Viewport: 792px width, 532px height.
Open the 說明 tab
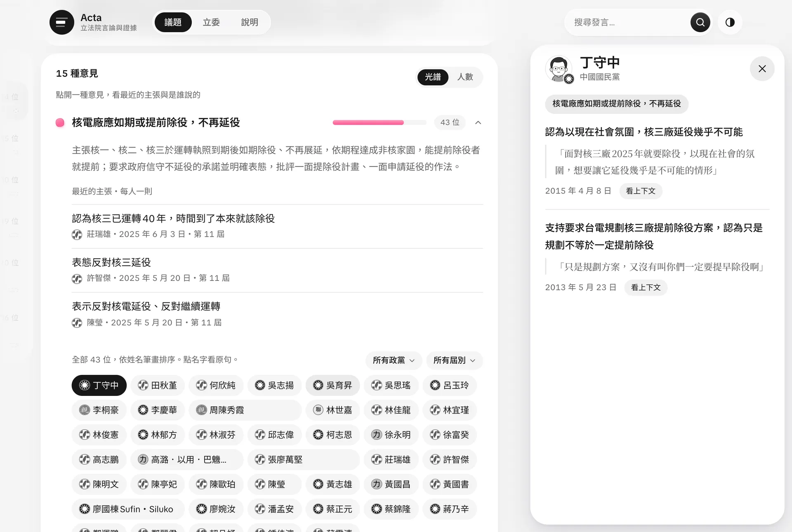[x=250, y=22]
